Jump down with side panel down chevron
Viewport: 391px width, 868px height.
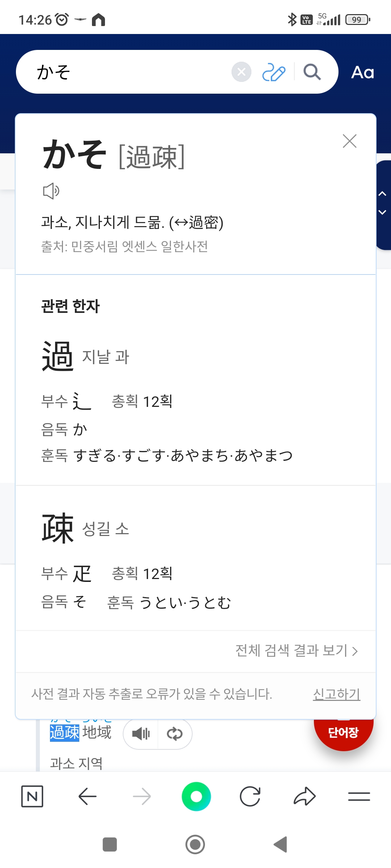pos(382,212)
